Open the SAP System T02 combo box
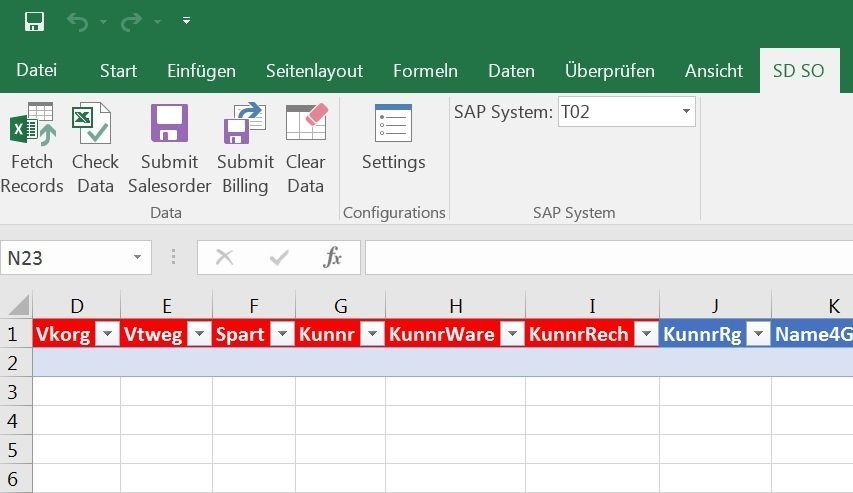Viewport: 853px width, 493px height. click(627, 112)
